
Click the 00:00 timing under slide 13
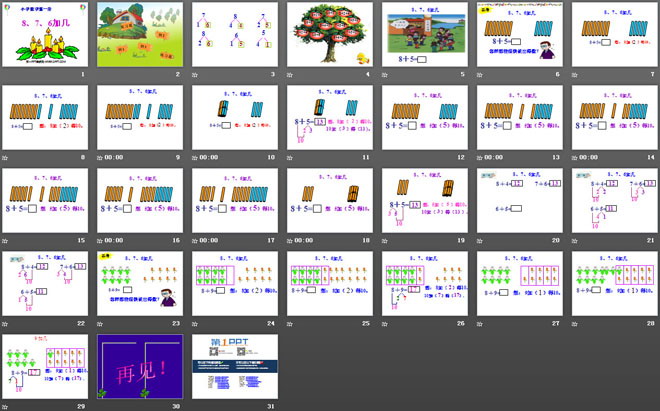pos(493,157)
